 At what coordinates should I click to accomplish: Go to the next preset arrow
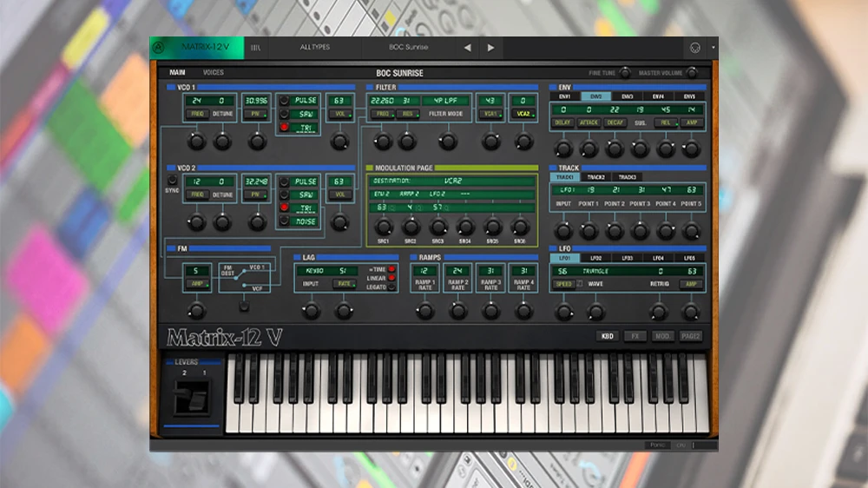click(490, 48)
